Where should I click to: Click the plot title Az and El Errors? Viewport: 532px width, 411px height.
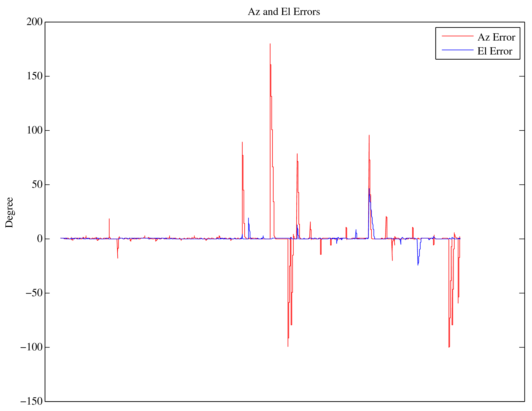[x=284, y=12]
